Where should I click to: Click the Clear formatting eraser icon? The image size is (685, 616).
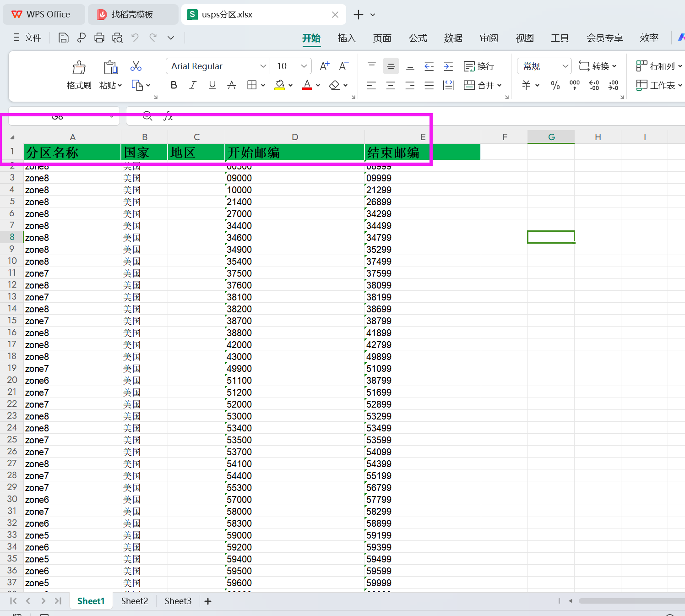coord(335,85)
